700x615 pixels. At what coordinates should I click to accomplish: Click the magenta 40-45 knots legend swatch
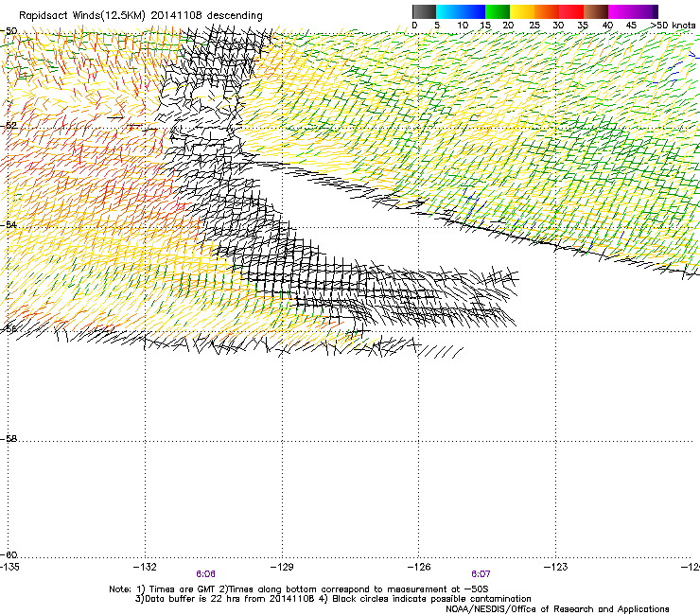pyautogui.click(x=621, y=11)
